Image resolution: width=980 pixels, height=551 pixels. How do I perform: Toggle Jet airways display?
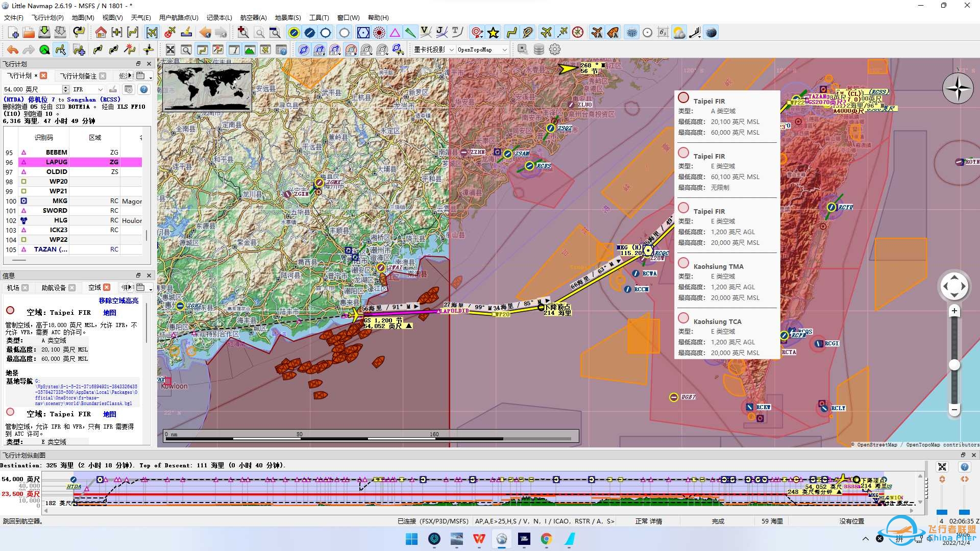tap(442, 33)
